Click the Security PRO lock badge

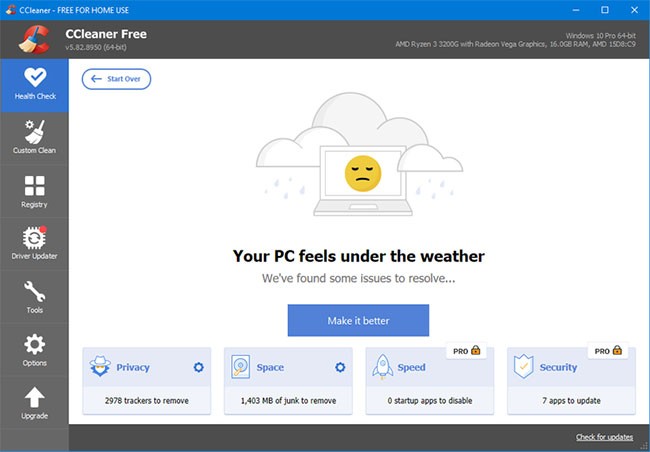tap(609, 352)
